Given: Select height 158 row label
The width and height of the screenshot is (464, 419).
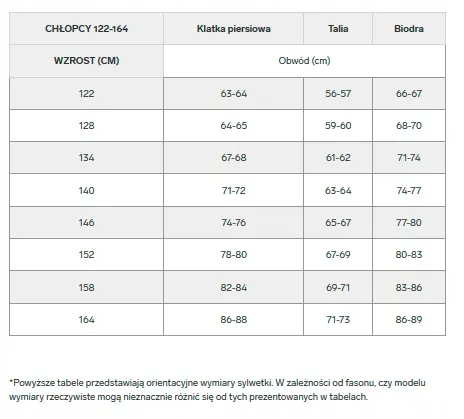Looking at the screenshot, I should pos(87,287).
